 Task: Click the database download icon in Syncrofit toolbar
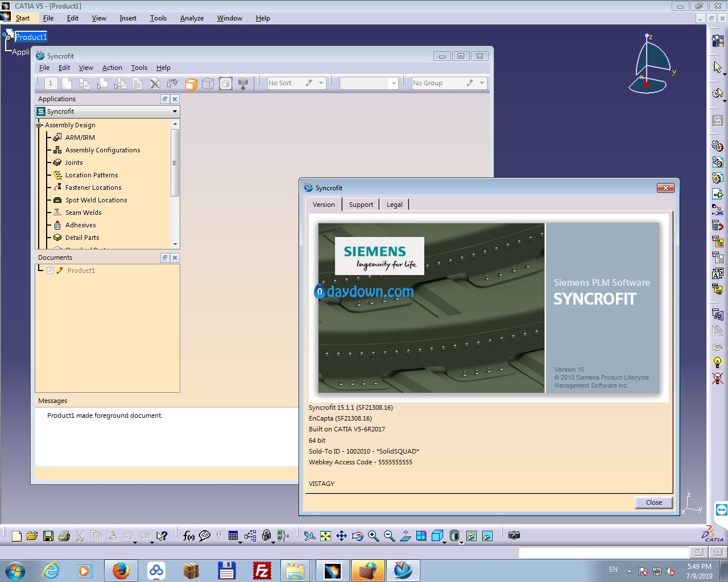coord(243,84)
